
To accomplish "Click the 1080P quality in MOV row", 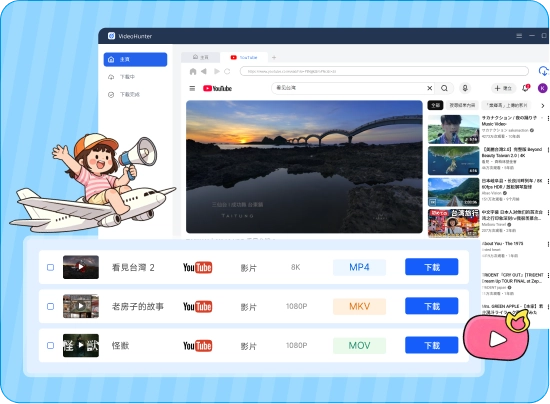I will tap(296, 345).
